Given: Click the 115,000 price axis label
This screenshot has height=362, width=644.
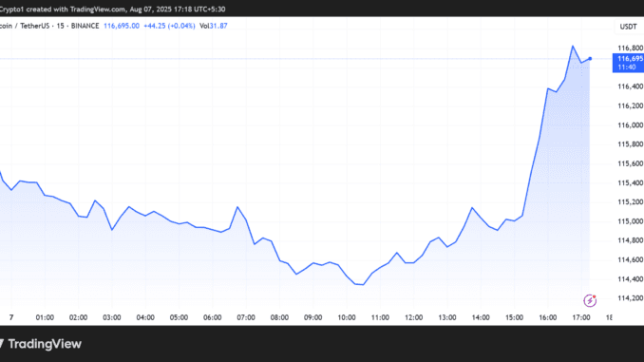Looking at the screenshot, I should coord(631,221).
